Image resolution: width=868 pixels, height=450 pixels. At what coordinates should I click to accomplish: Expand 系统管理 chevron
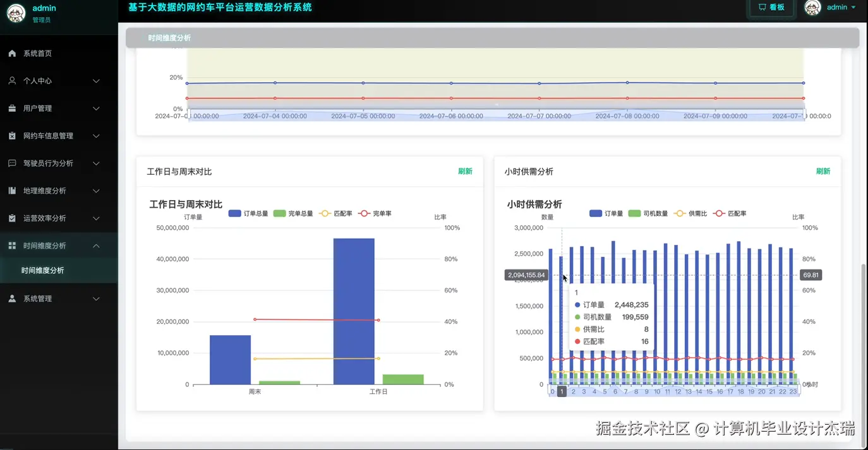96,299
